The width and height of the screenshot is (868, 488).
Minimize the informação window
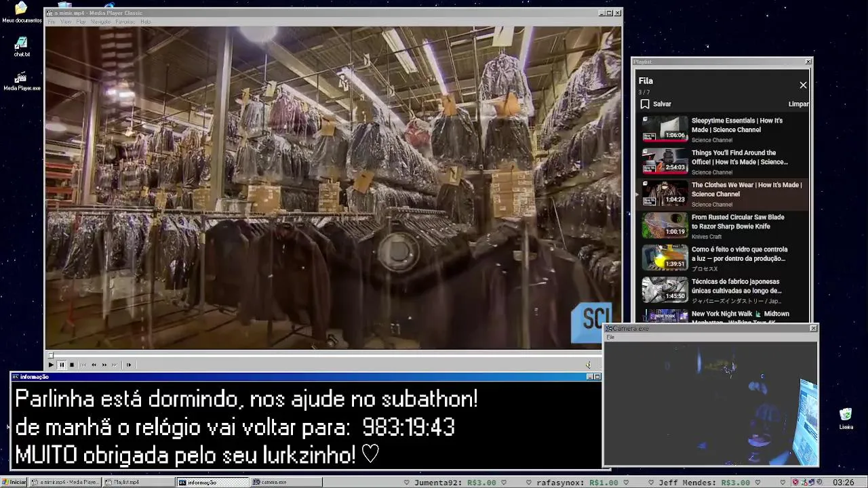pyautogui.click(x=590, y=377)
